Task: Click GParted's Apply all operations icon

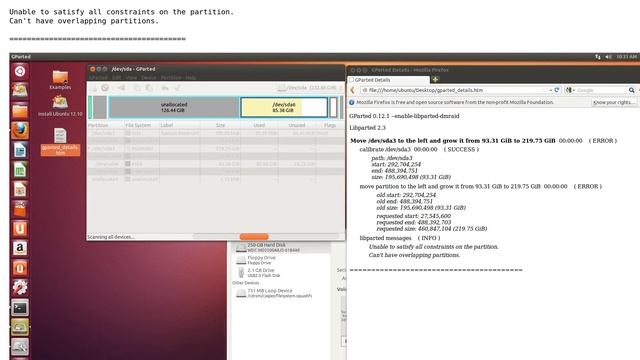Action: pyautogui.click(x=178, y=88)
